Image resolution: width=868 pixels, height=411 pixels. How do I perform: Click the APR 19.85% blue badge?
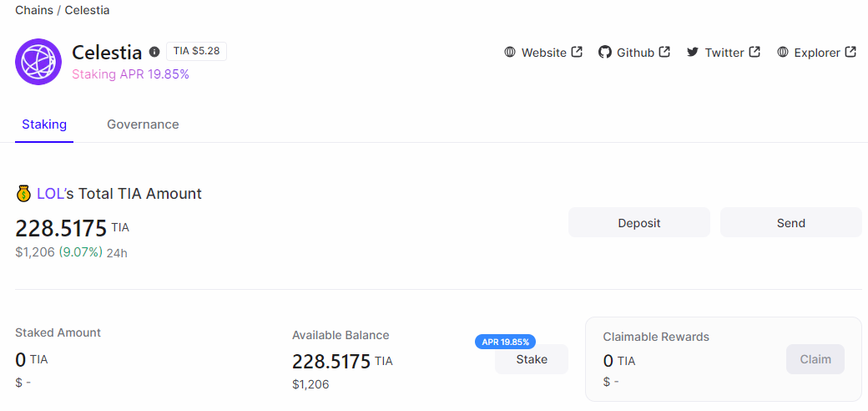pos(506,342)
